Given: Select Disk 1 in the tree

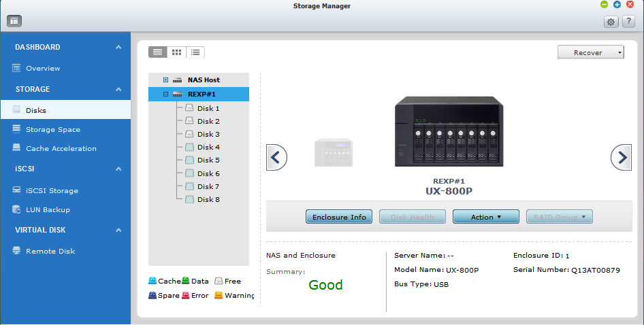Looking at the screenshot, I should [x=208, y=108].
